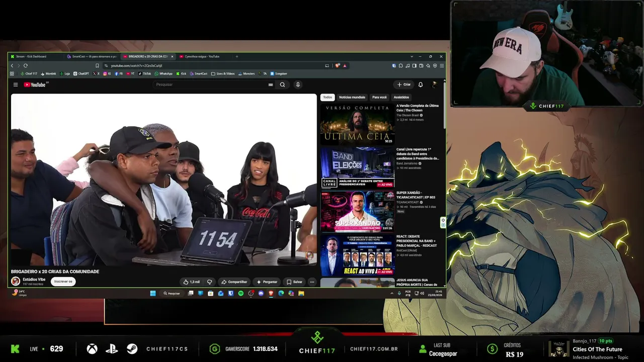Open the Chief 117 bookmark

[x=29, y=73]
